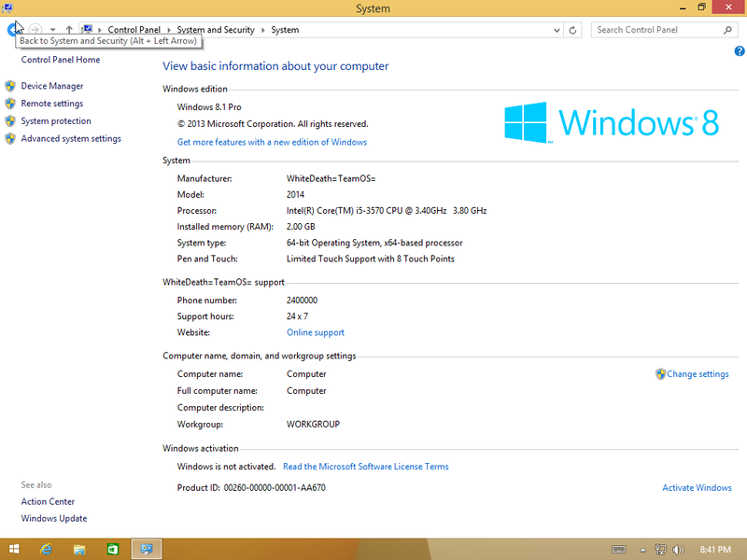Viewport: 747px width, 560px height.
Task: Open the Online support website link
Action: pyautogui.click(x=316, y=332)
